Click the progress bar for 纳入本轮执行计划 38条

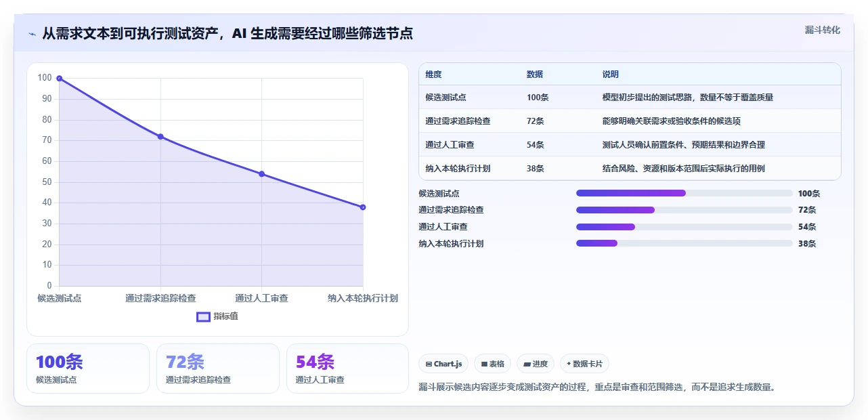tap(684, 243)
